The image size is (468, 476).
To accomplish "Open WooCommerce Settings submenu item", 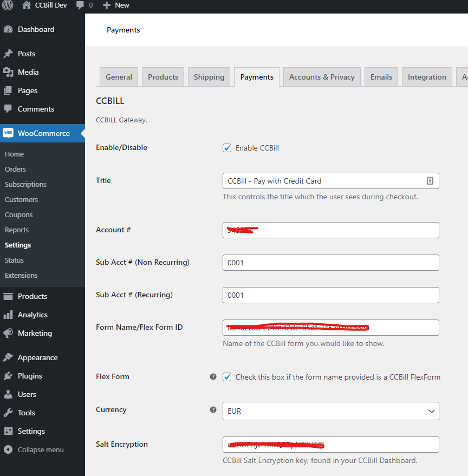I will 18,245.
